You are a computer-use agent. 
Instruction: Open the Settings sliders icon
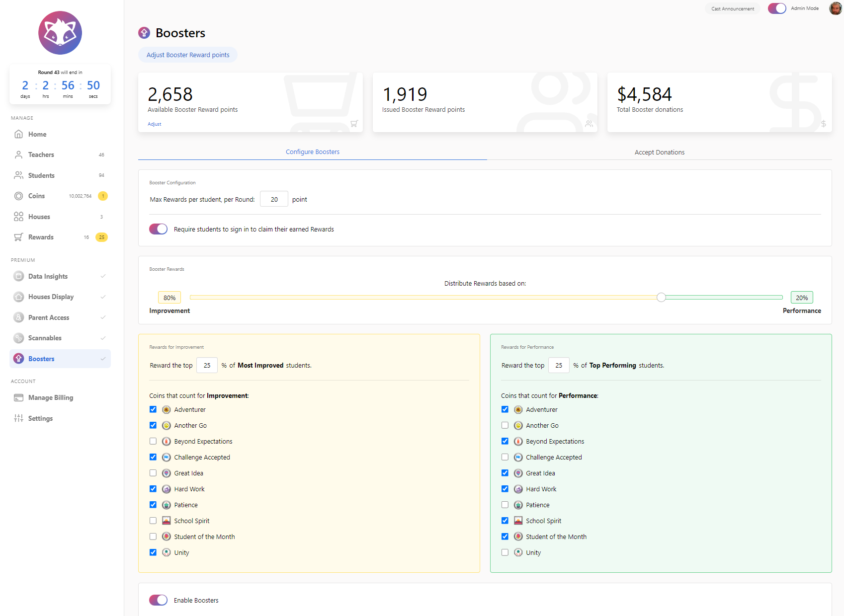(x=19, y=418)
